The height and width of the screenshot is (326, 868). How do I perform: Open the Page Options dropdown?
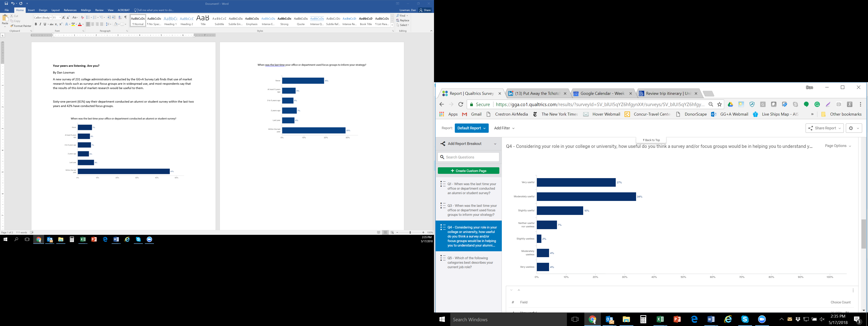tap(838, 146)
